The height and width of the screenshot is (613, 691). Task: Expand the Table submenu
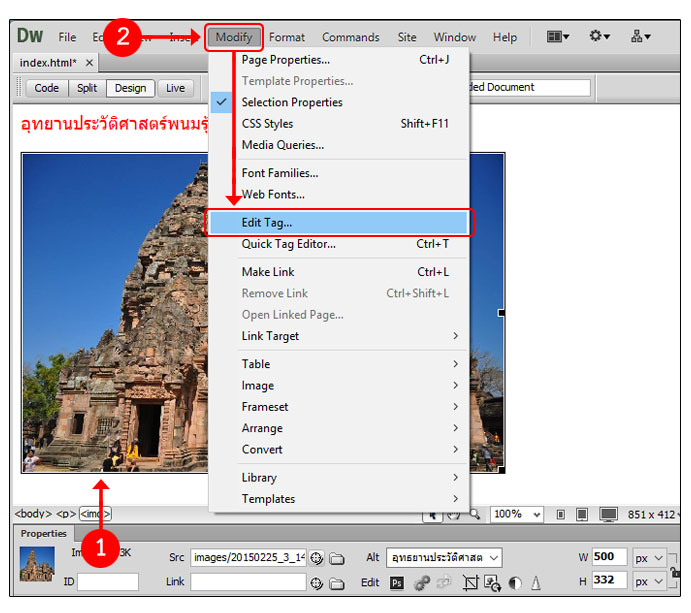[340, 364]
